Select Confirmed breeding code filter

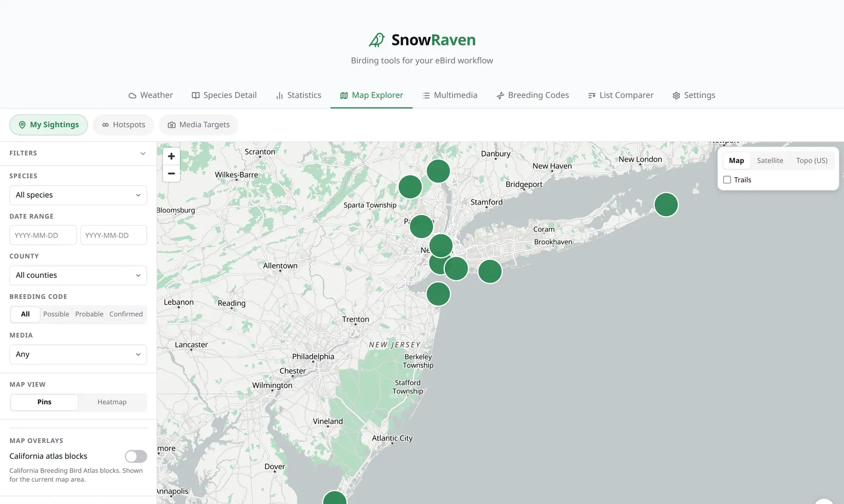click(x=126, y=314)
